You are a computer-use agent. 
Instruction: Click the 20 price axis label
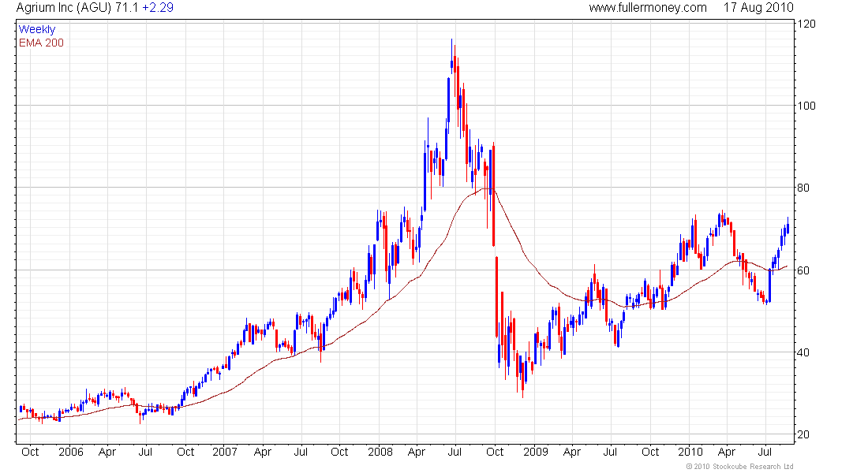803,435
